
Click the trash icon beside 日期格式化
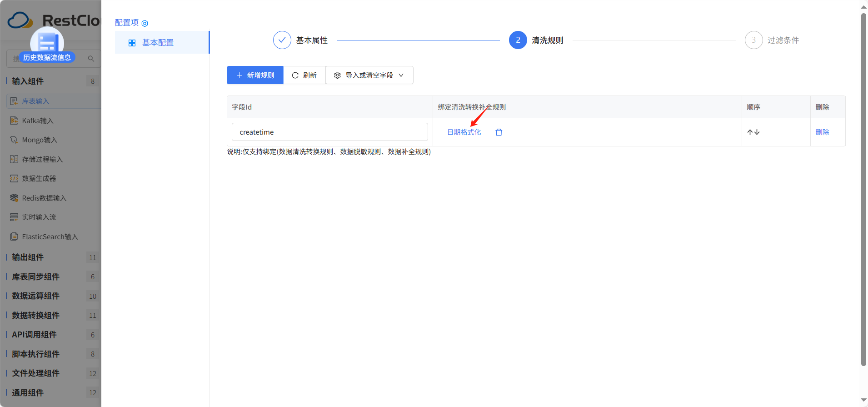pyautogui.click(x=499, y=132)
